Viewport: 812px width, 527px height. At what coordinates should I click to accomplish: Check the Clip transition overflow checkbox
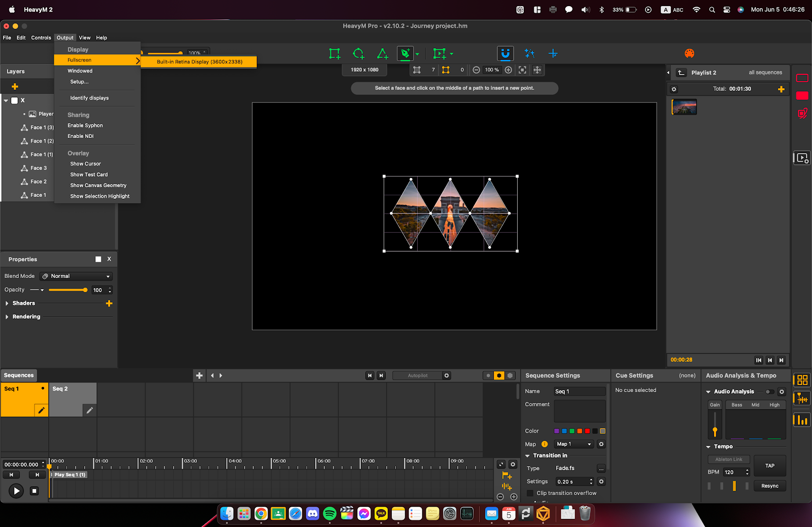click(530, 493)
